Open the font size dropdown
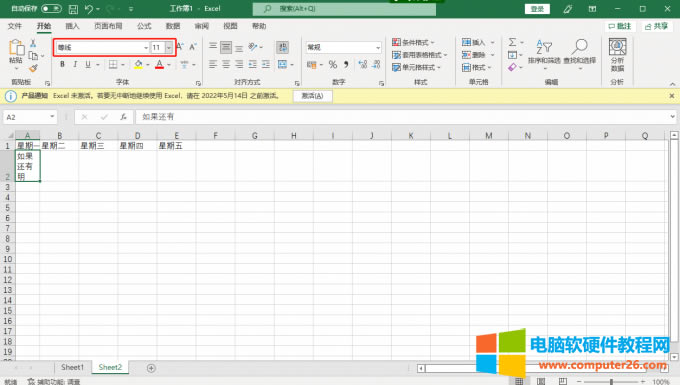The height and width of the screenshot is (385, 680). click(169, 47)
